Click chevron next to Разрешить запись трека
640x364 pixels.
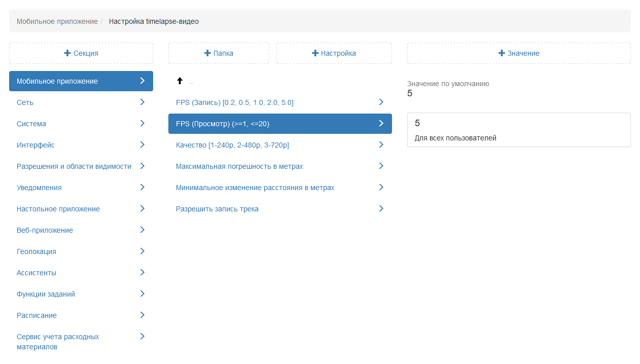tap(381, 208)
